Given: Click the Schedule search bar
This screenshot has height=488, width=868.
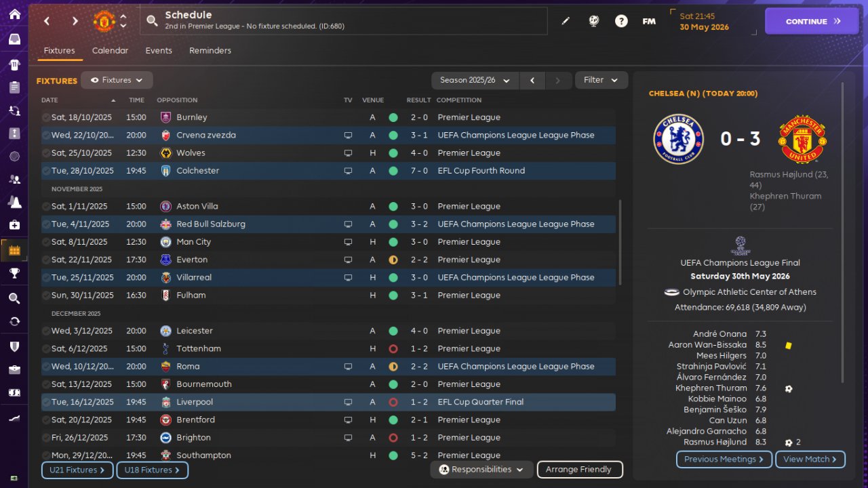Looking at the screenshot, I should [x=344, y=21].
